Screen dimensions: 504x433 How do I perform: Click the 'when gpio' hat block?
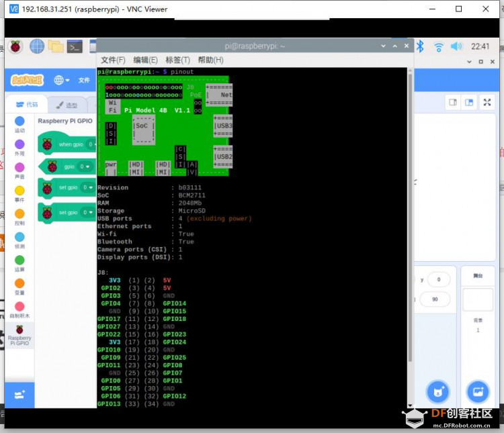click(67, 143)
